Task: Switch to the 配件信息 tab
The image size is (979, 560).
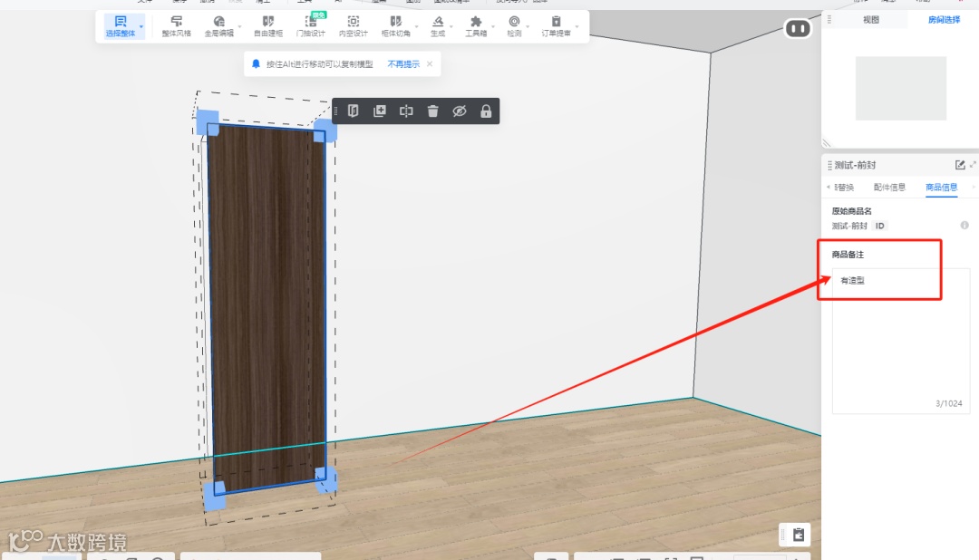Action: click(889, 188)
